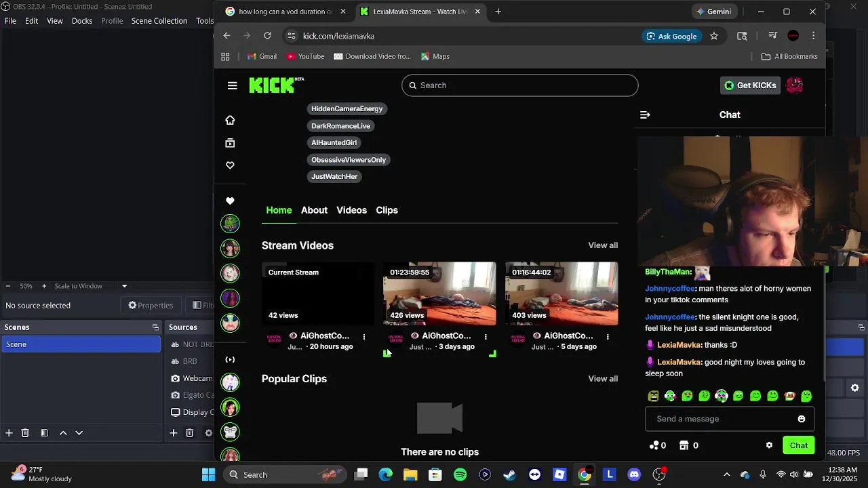Open Chrome three-dot menu
Viewport: 868px width, 488px height.
click(x=813, y=36)
